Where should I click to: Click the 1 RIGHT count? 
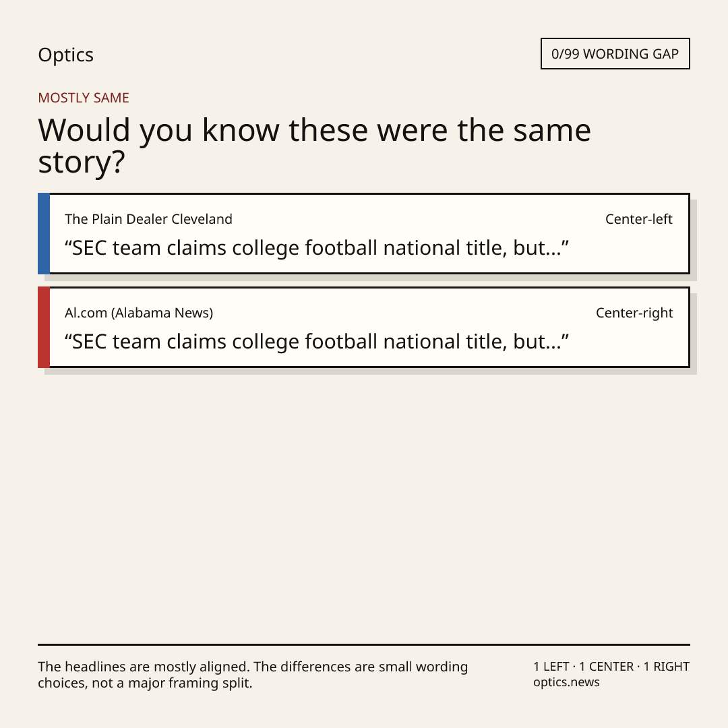point(666,667)
